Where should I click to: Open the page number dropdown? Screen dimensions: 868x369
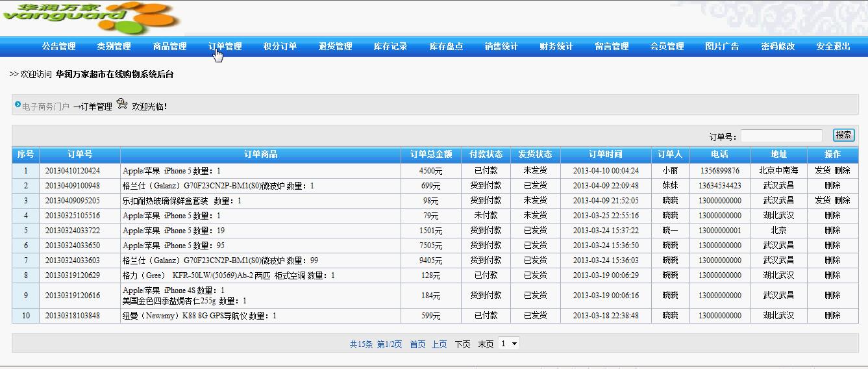point(509,344)
